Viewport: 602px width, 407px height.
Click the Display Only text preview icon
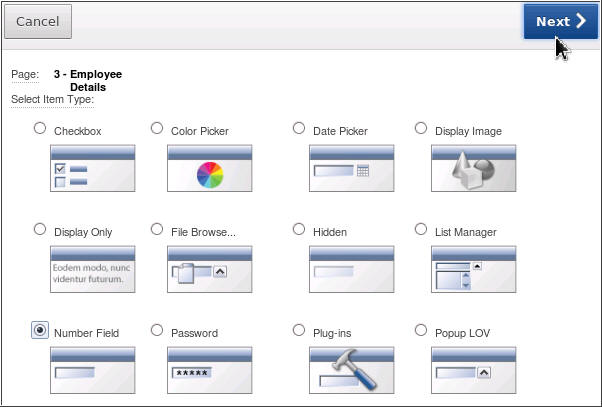pos(92,269)
